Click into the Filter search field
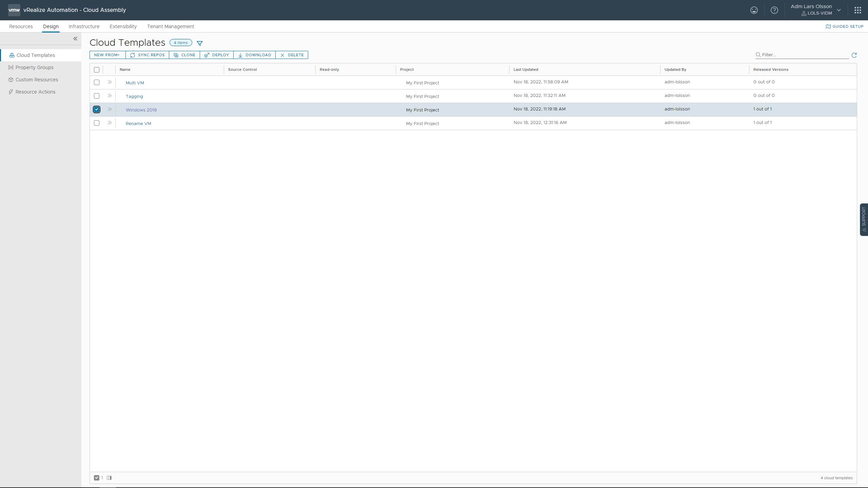The width and height of the screenshot is (868, 488). pos(802,55)
